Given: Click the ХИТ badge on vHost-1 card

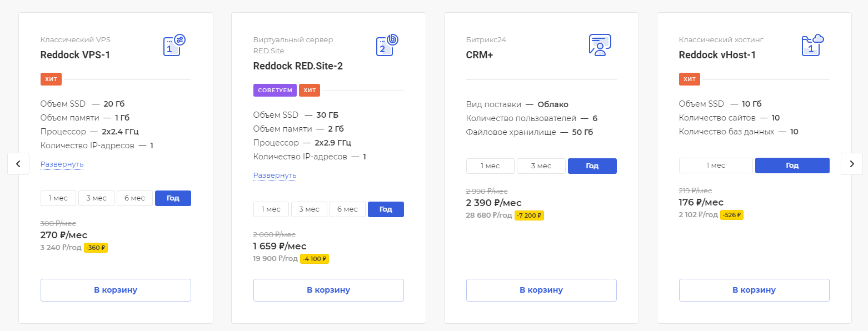Looking at the screenshot, I should click(690, 79).
